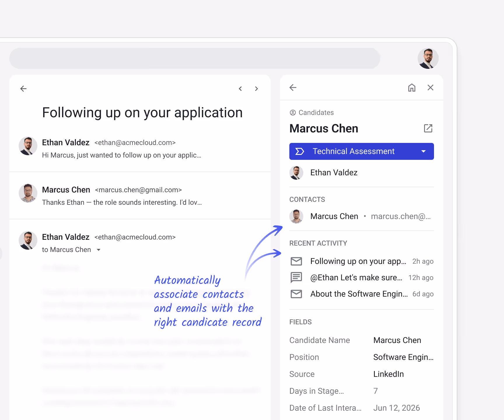Close the candidate side panel

click(x=430, y=87)
